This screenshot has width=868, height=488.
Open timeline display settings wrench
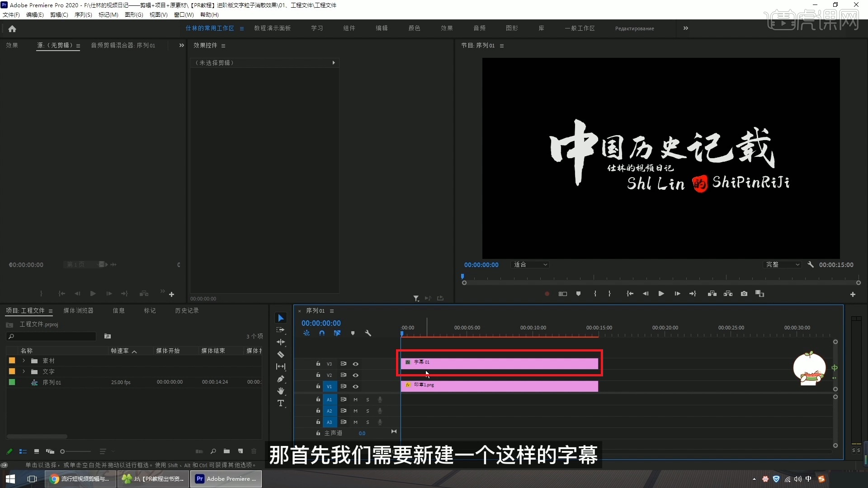pos(368,333)
